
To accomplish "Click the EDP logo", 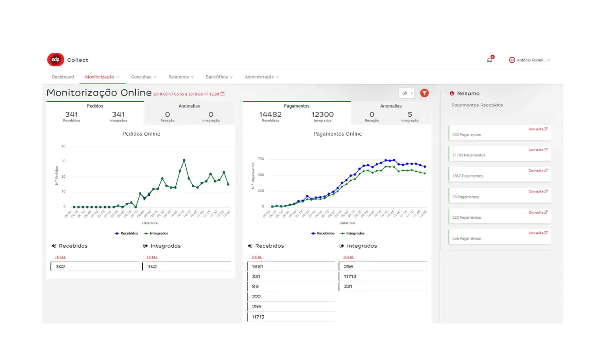I will [x=55, y=60].
